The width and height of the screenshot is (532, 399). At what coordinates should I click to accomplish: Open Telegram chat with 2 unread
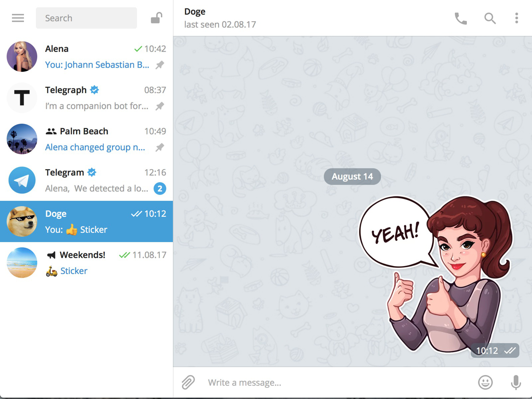point(86,180)
